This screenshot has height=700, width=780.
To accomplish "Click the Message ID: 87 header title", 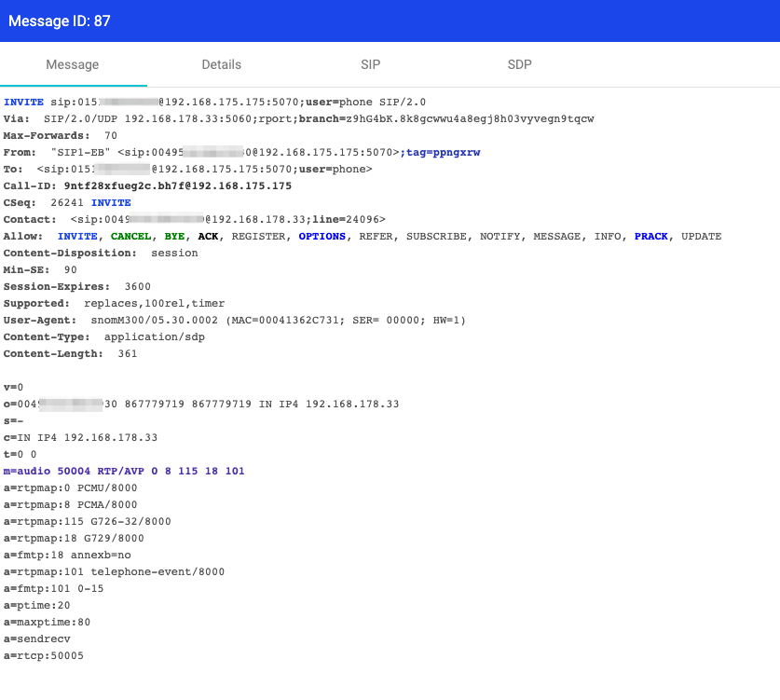I will [x=60, y=21].
